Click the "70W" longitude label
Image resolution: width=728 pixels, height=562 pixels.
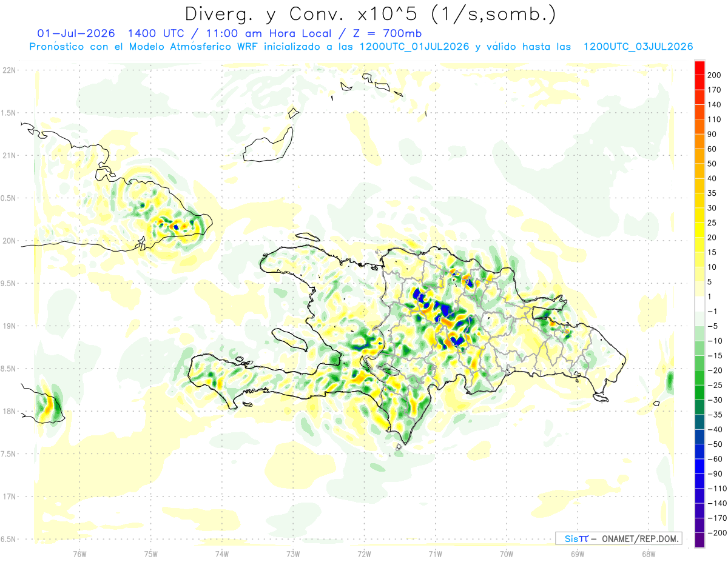pos(506,554)
